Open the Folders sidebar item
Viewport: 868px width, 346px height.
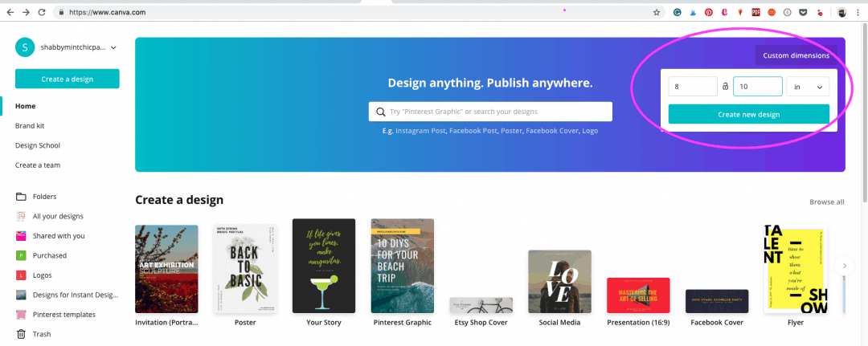[44, 196]
